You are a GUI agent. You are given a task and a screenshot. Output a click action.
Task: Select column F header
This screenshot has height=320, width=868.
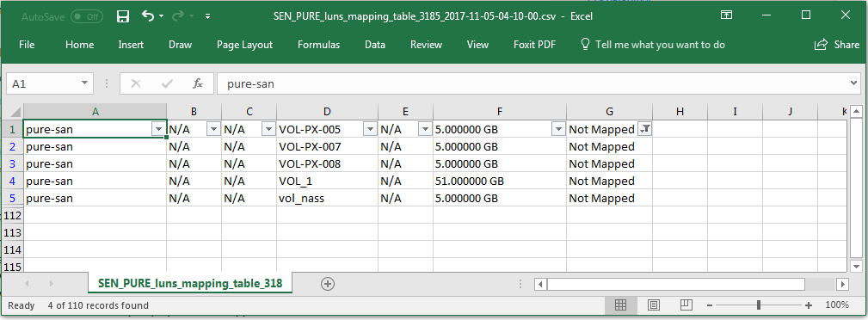coord(499,111)
